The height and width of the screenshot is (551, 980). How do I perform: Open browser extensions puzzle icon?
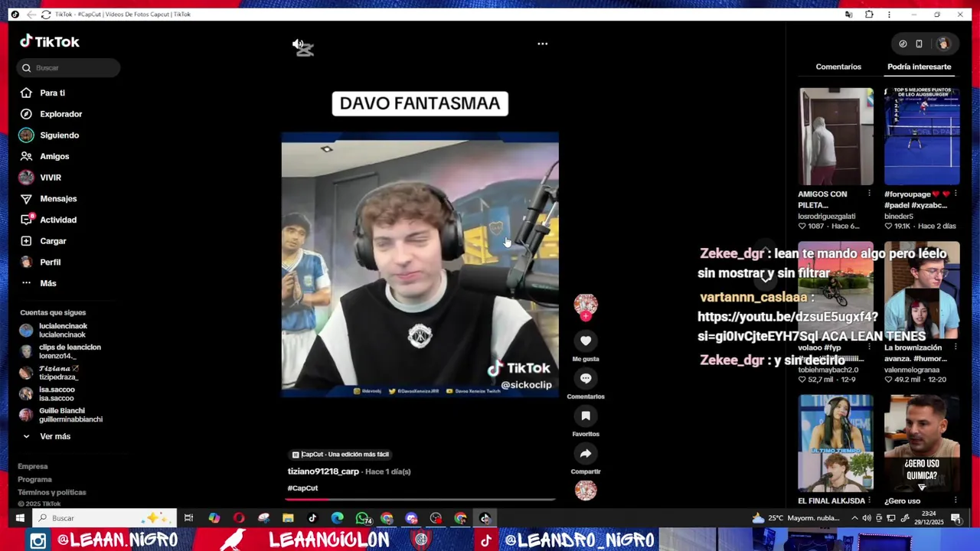point(869,15)
